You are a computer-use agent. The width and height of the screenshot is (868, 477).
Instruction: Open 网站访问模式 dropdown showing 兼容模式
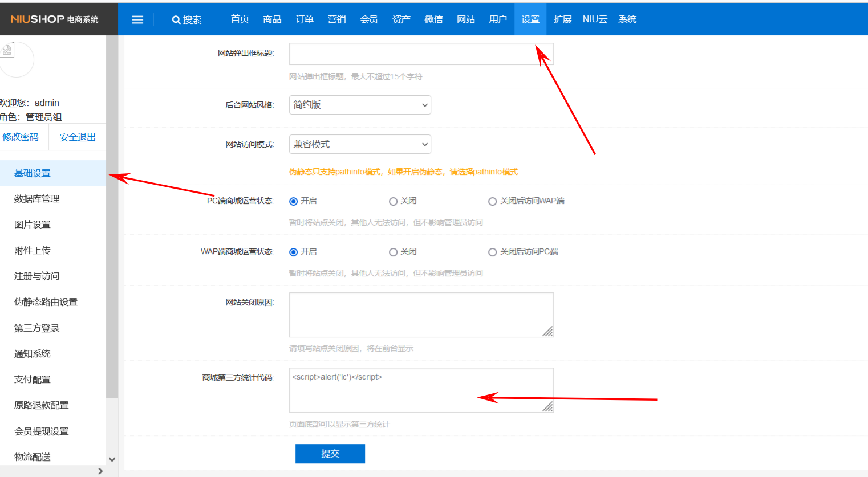[x=360, y=144]
